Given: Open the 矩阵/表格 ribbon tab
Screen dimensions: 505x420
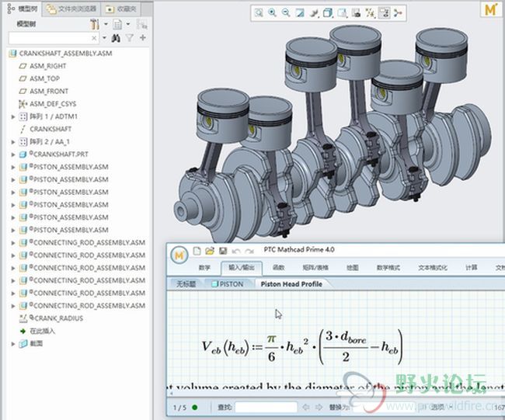Looking at the screenshot, I should click(x=315, y=267).
